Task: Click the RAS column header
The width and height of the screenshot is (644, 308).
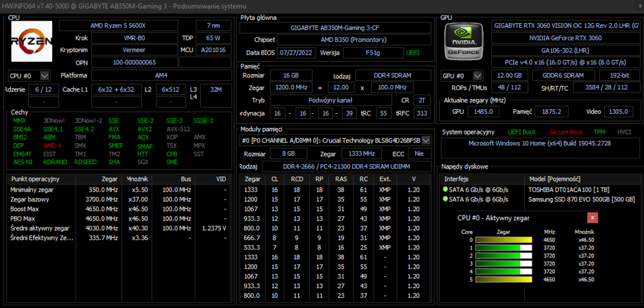Action: point(341,179)
